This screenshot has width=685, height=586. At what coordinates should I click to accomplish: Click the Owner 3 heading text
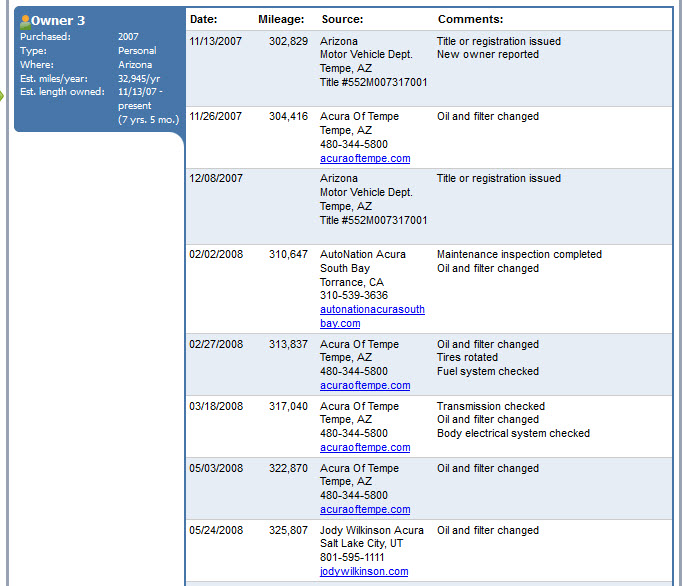(x=58, y=21)
